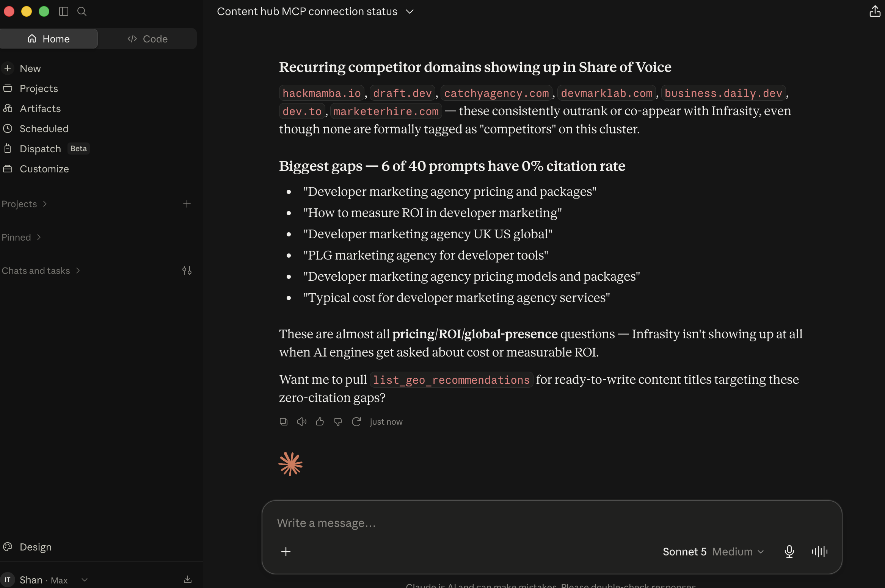Expand the Projects group chevron
885x588 pixels.
45,204
